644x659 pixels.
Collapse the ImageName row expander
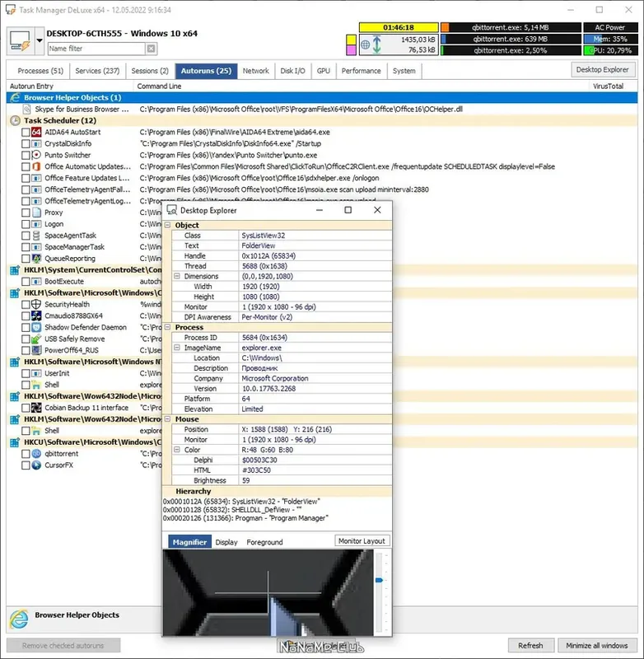177,348
